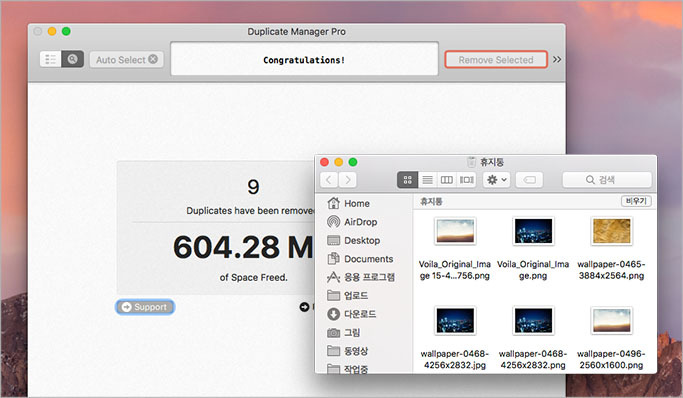The width and height of the screenshot is (683, 398).
Task: Click the Home house icon in sidebar
Action: 334,203
